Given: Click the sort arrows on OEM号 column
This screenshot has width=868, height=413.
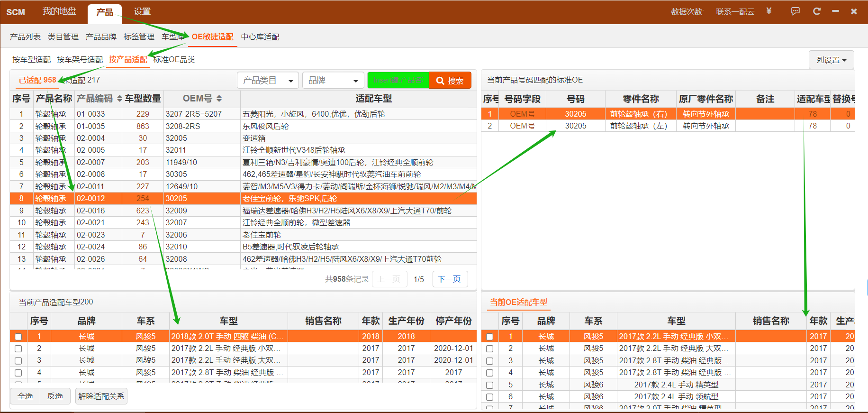Looking at the screenshot, I should (x=219, y=99).
